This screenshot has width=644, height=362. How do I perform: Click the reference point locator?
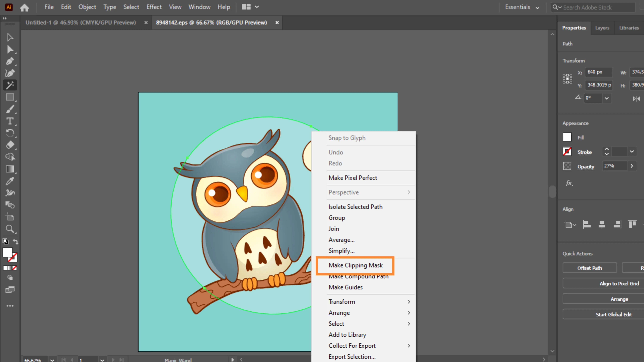click(x=567, y=79)
